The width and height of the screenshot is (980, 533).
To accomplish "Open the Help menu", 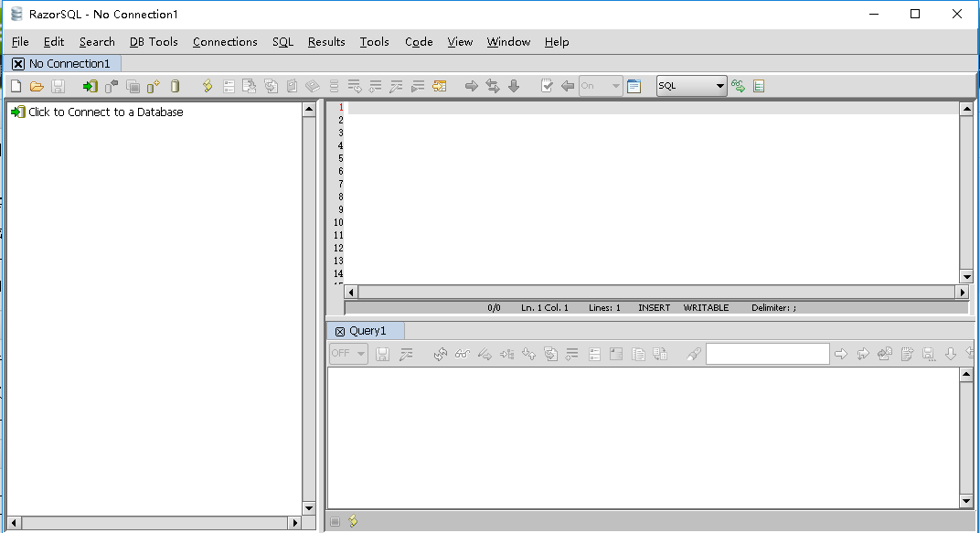I will tap(556, 42).
